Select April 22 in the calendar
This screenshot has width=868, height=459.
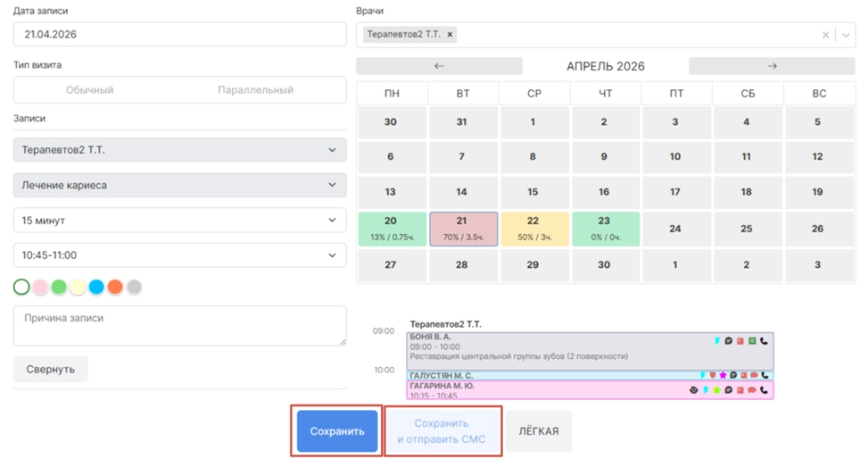533,228
